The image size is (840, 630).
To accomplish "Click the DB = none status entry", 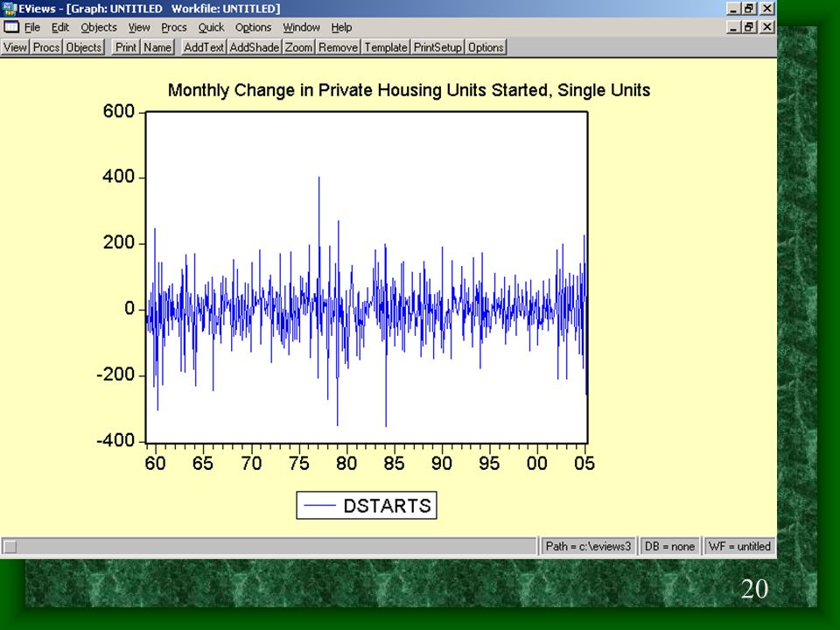I will tap(669, 546).
